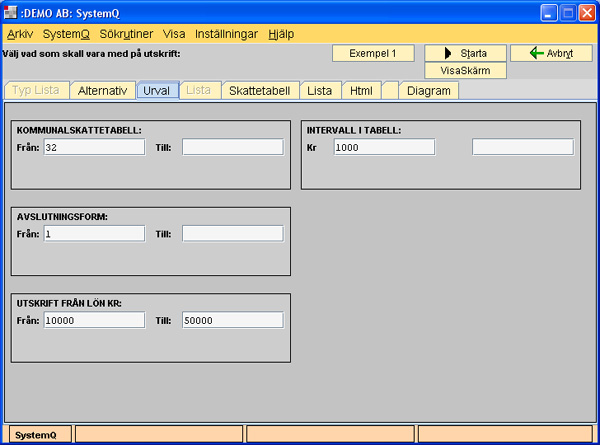Click the application icon in title bar
Screen dimensions: 600x445
click(11, 12)
